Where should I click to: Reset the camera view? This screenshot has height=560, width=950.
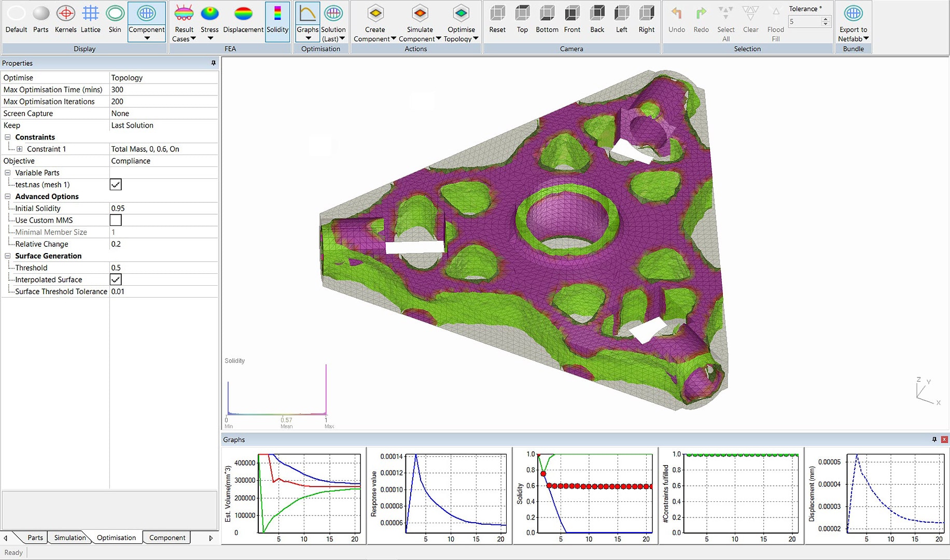pyautogui.click(x=497, y=14)
